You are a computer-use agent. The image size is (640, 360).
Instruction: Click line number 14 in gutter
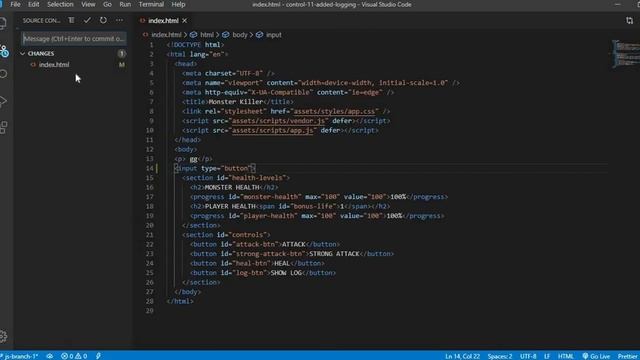[150, 168]
